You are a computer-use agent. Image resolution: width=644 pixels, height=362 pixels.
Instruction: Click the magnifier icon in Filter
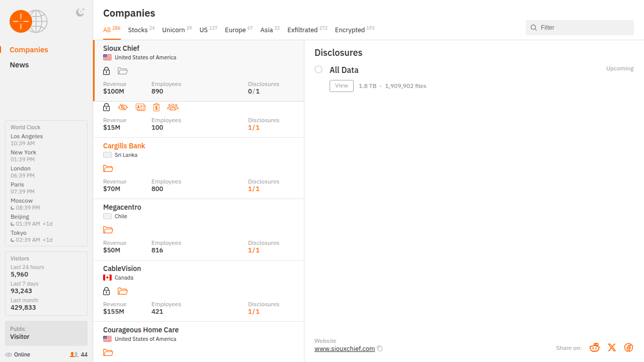(x=534, y=28)
